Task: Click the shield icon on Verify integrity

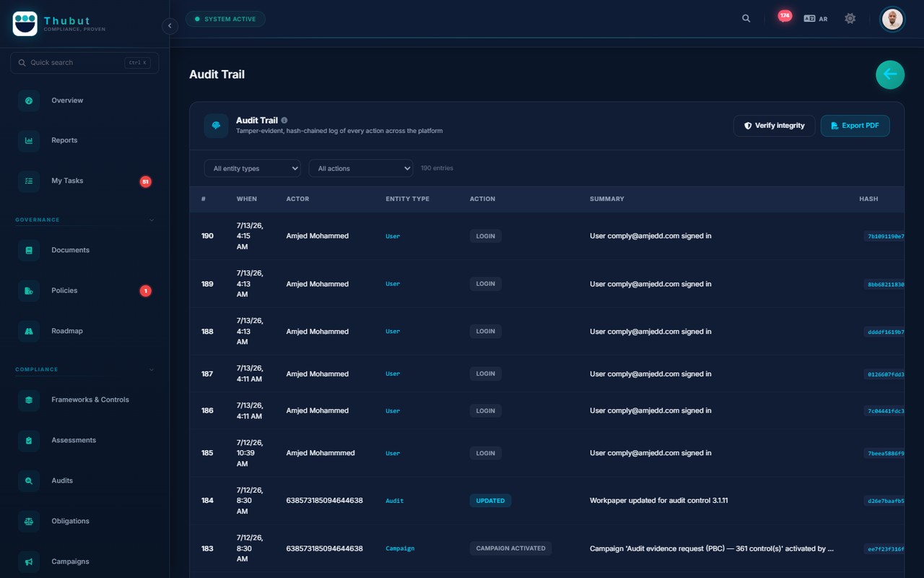Action: 748,126
